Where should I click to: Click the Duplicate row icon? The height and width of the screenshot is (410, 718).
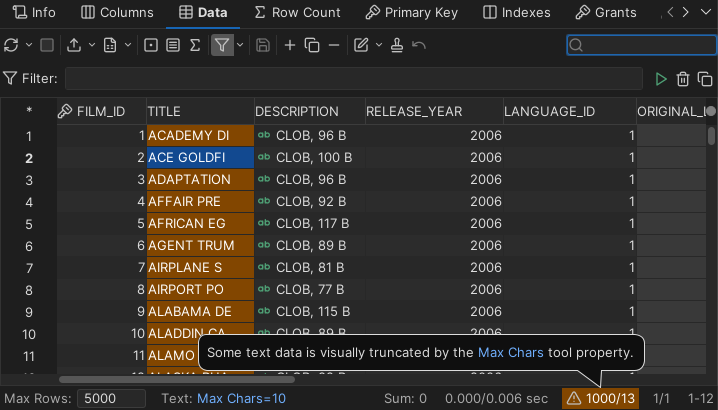click(311, 45)
